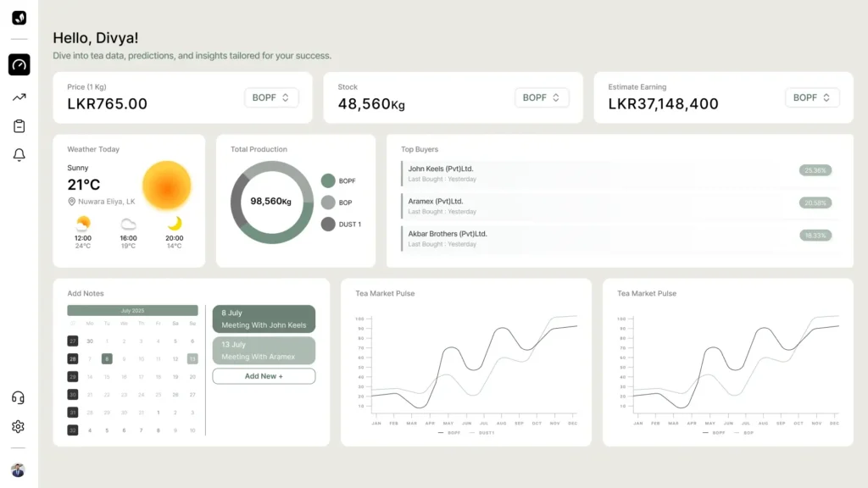Open the settings gear icon
The height and width of the screenshot is (488, 868).
coord(19,426)
